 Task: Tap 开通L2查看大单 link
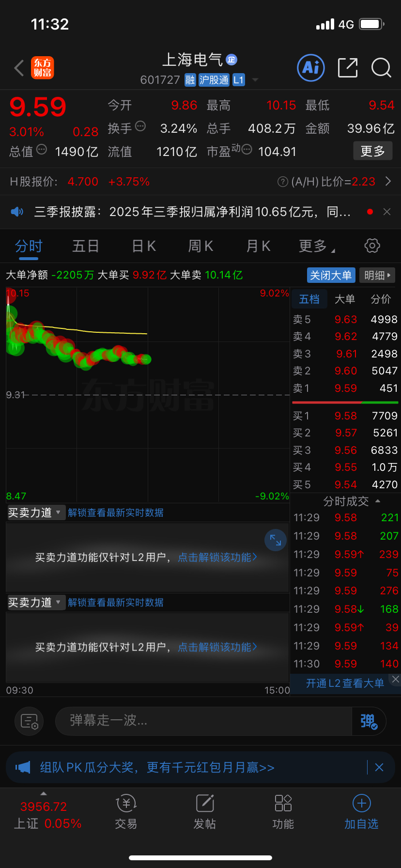pos(345,683)
